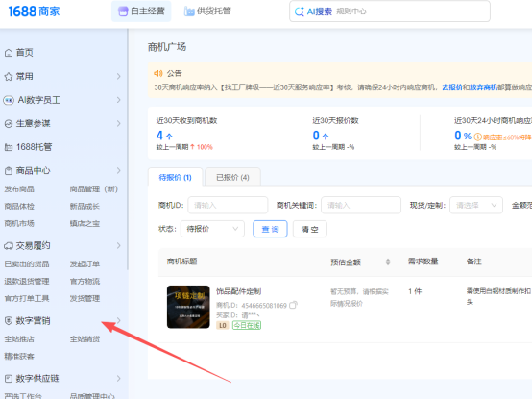
Task: Click the 近30天报价数 value 0
Action: [316, 136]
